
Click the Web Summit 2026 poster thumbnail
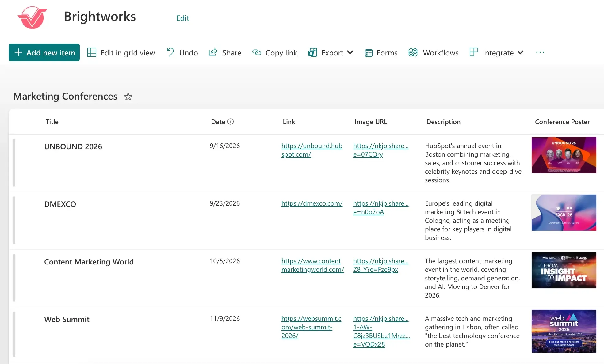(x=564, y=331)
